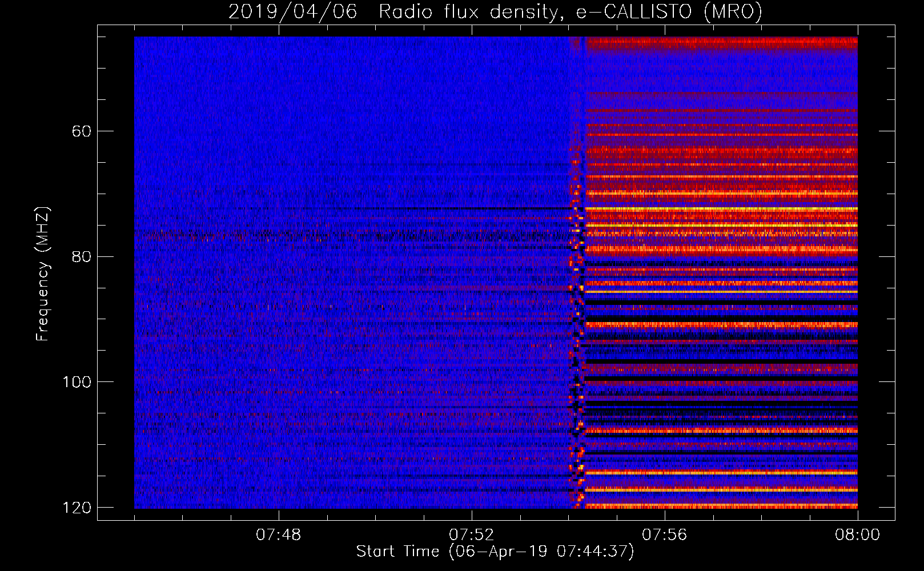Click the 'Start Time (06-Apr-19 07:44:37)' label
This screenshot has height=571, width=924.
495,552
